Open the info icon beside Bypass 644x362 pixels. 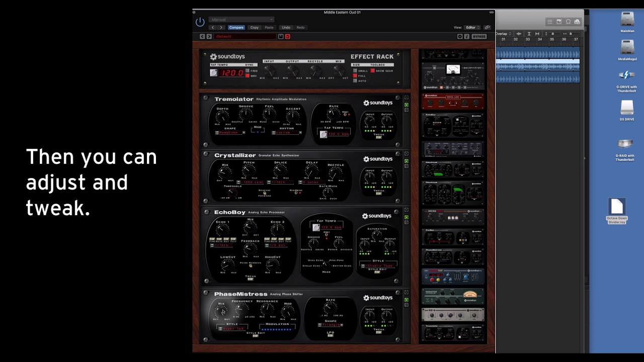click(466, 37)
